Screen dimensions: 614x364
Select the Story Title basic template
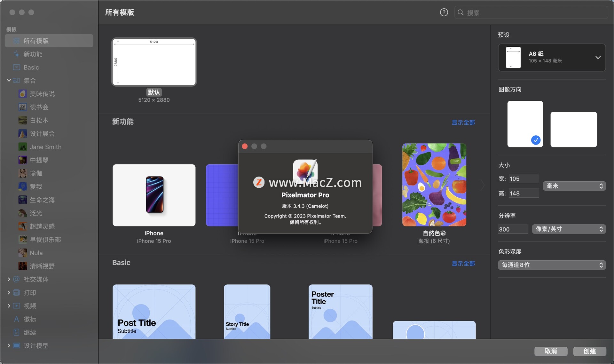(x=247, y=312)
